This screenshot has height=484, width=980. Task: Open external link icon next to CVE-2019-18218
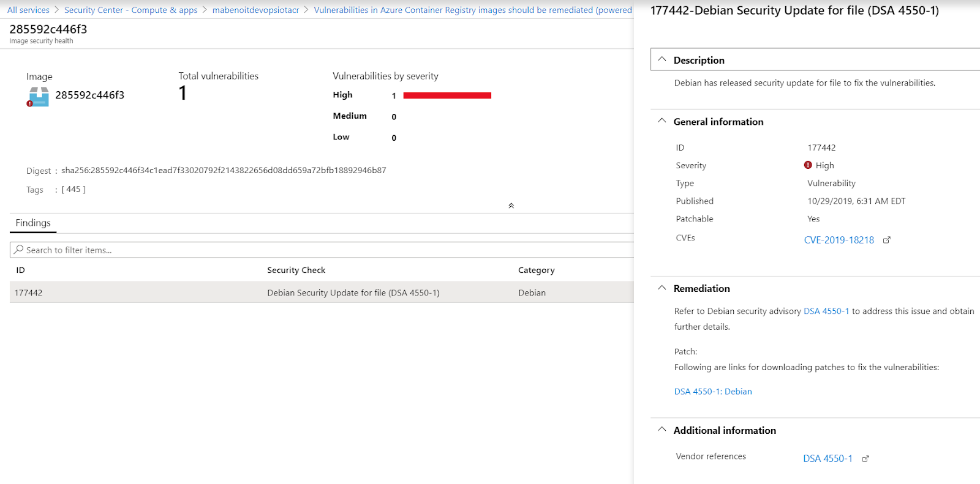pyautogui.click(x=886, y=240)
